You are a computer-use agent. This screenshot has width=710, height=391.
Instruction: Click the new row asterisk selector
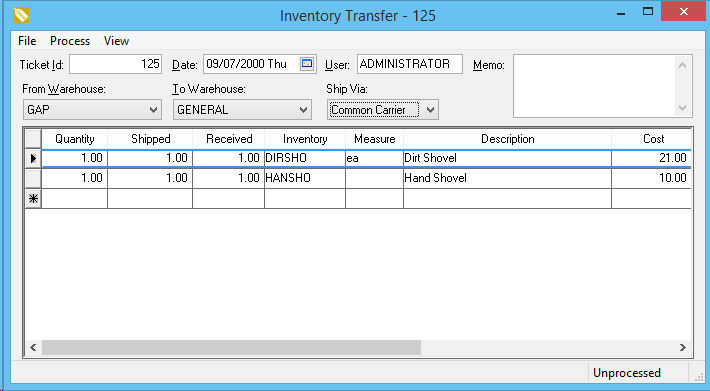[33, 198]
